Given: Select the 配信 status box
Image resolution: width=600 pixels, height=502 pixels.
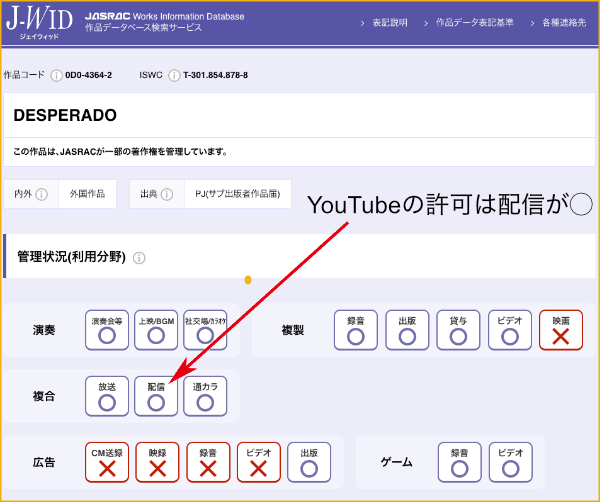Looking at the screenshot, I should (156, 396).
